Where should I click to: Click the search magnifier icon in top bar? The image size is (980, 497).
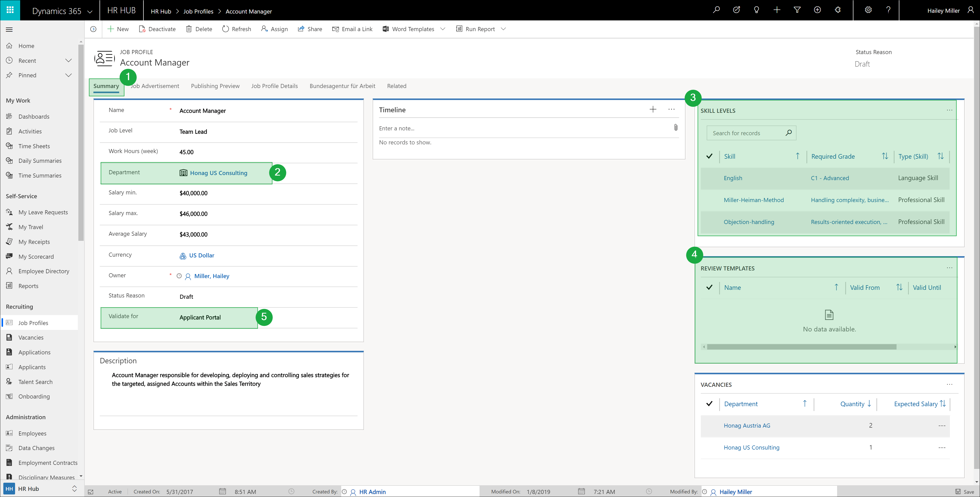pos(716,10)
